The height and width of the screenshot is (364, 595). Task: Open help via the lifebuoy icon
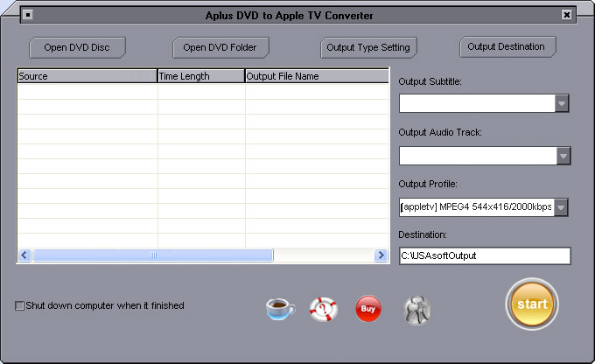(x=323, y=309)
